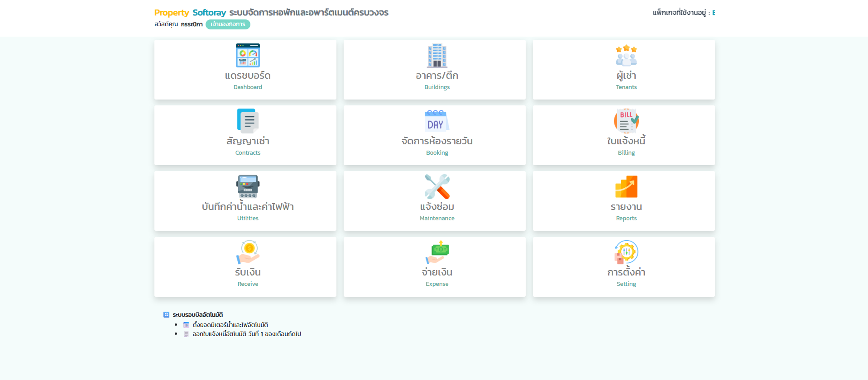The width and height of the screenshot is (868, 380).
Task: Click the Contracts label
Action: coord(248,152)
